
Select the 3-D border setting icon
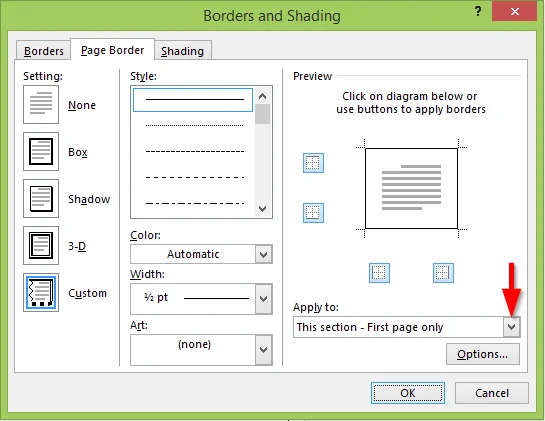[x=41, y=245]
